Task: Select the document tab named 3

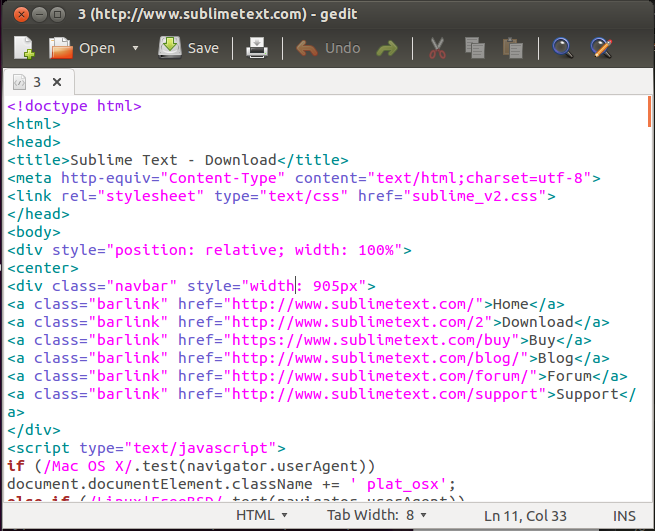Action: [39, 82]
